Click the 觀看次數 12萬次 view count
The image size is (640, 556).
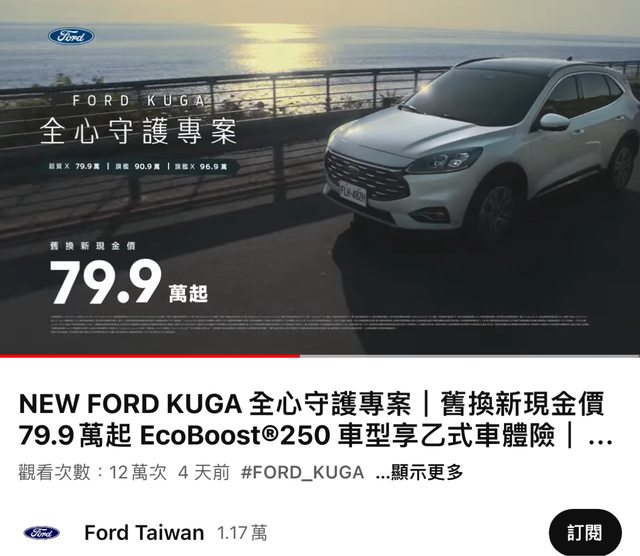coord(93,472)
